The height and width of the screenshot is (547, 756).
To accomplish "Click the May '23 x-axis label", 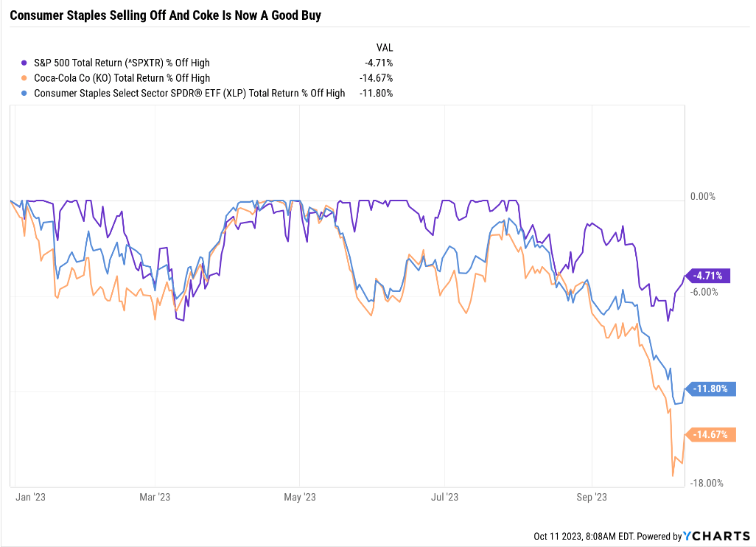I will pyautogui.click(x=299, y=498).
